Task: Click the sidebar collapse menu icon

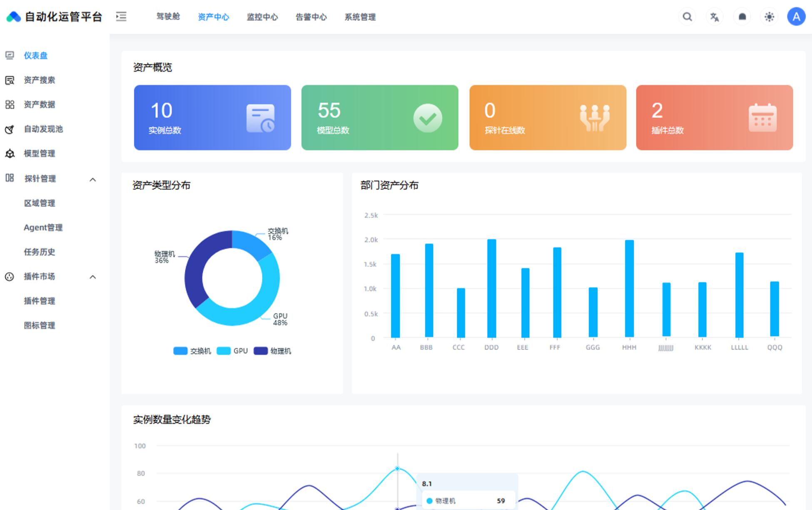Action: (x=121, y=17)
